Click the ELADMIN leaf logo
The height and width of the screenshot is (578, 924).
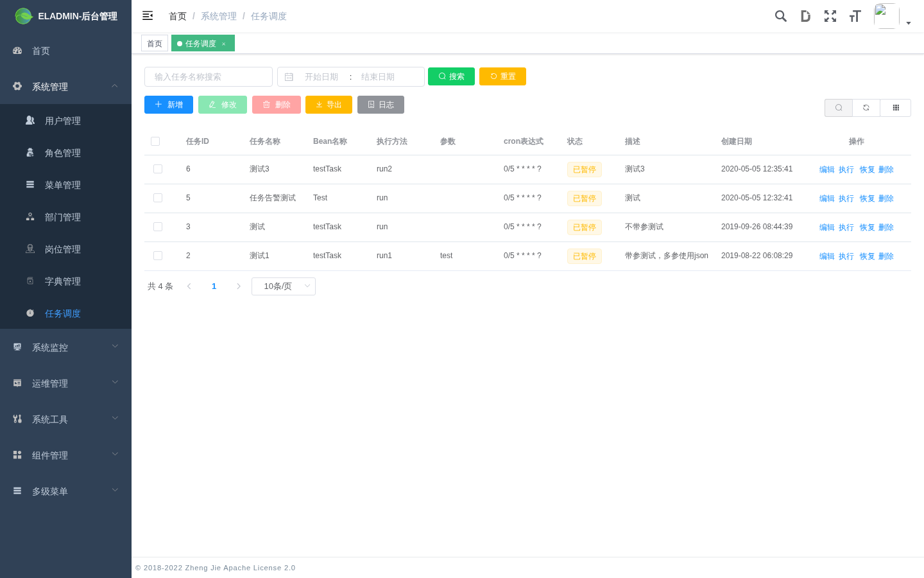[24, 16]
